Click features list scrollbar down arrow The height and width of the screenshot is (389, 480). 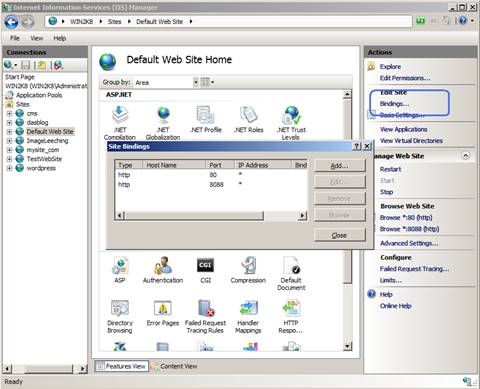pos(347,346)
